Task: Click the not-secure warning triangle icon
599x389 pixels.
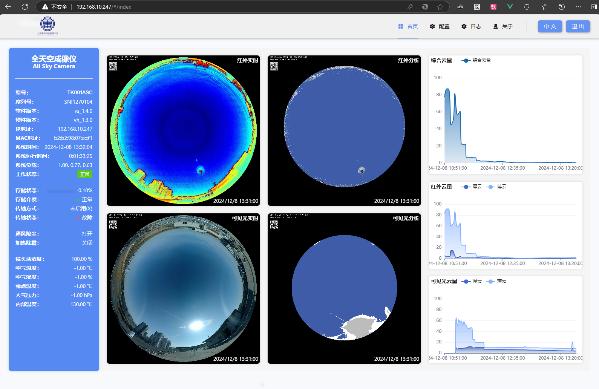Action: point(45,6)
